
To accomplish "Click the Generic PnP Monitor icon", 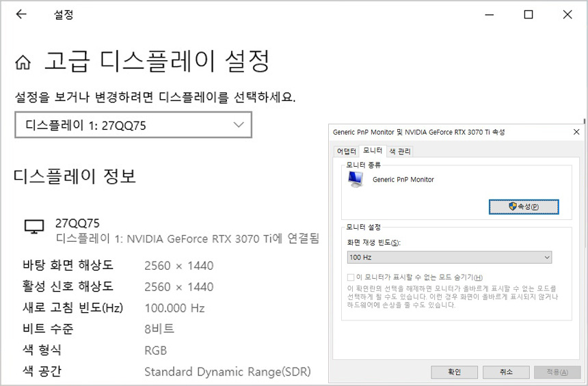I will 356,180.
